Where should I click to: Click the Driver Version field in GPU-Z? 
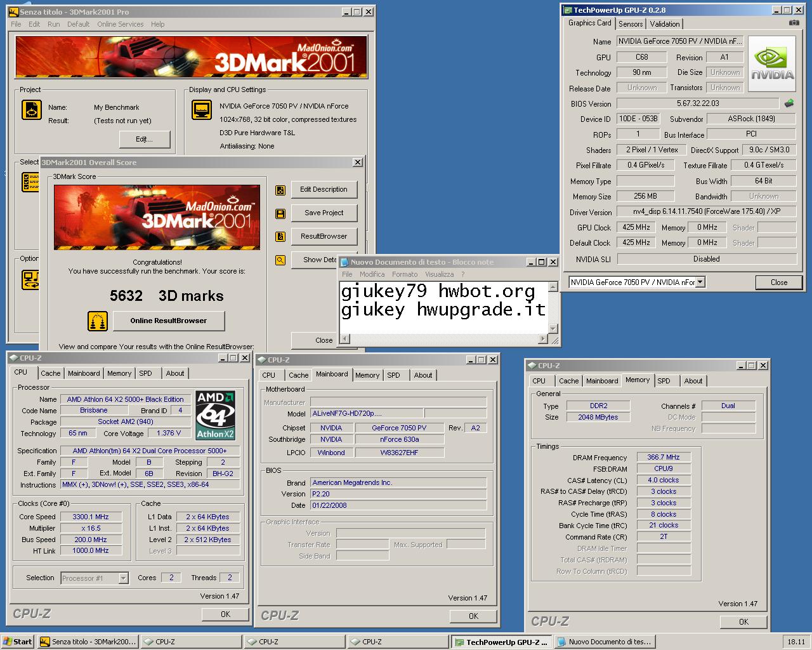(x=707, y=212)
